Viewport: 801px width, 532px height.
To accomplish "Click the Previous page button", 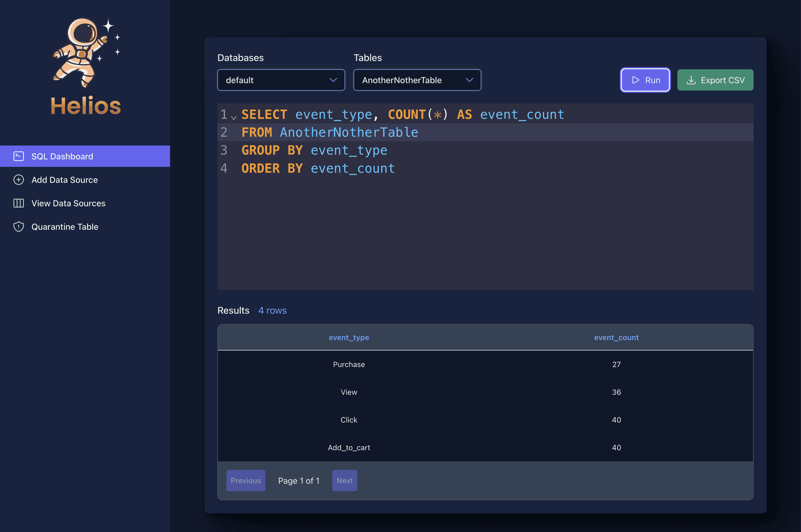I will tap(246, 481).
